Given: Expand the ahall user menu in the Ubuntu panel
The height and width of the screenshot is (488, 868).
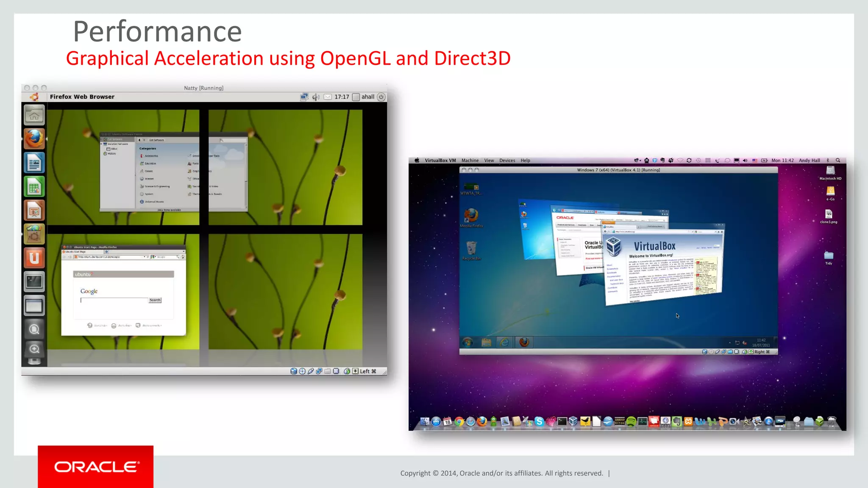Looking at the screenshot, I should click(367, 97).
